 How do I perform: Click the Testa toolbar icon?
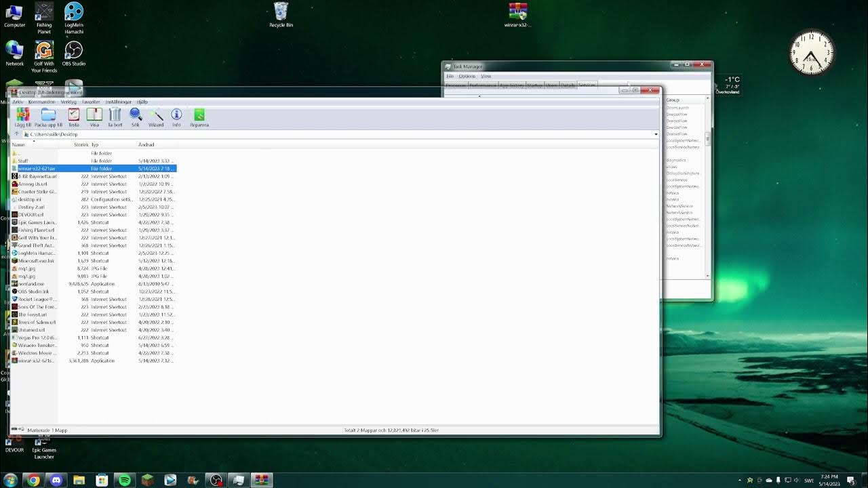click(x=74, y=117)
